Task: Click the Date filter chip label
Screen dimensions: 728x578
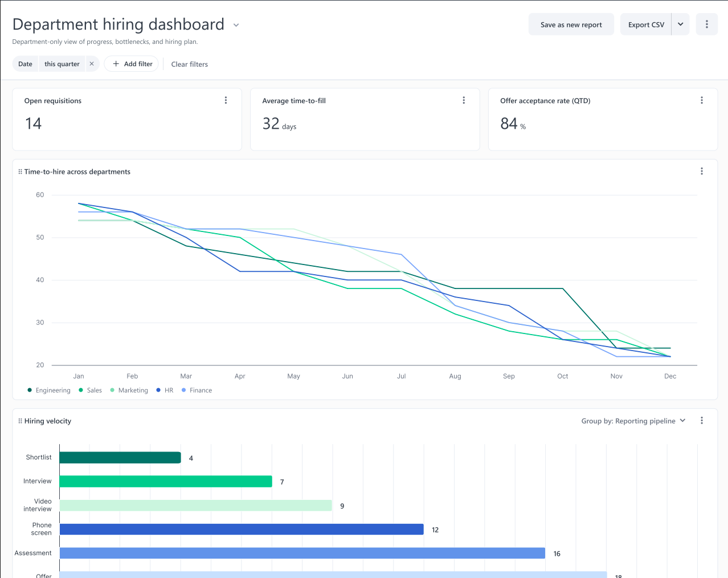Action: click(26, 64)
